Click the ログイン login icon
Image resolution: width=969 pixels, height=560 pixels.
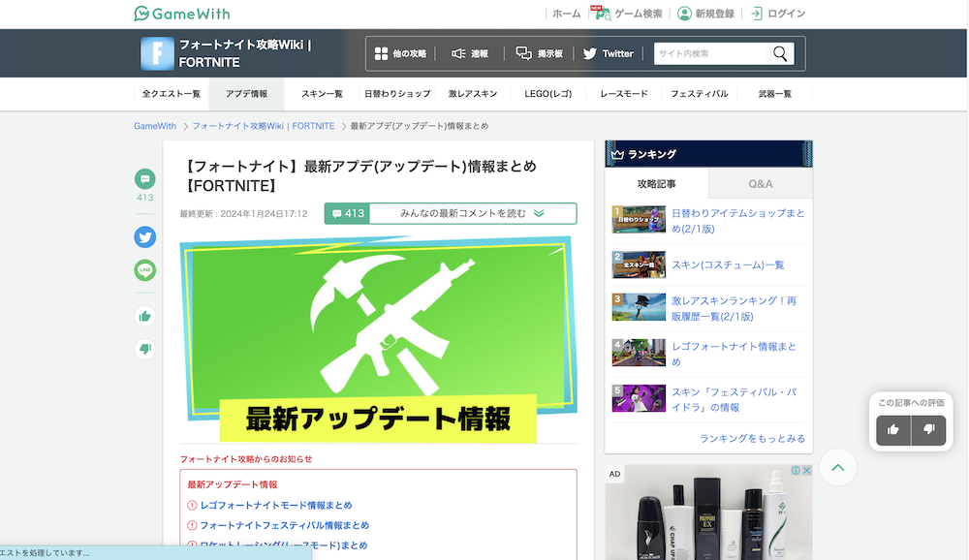[x=757, y=14]
